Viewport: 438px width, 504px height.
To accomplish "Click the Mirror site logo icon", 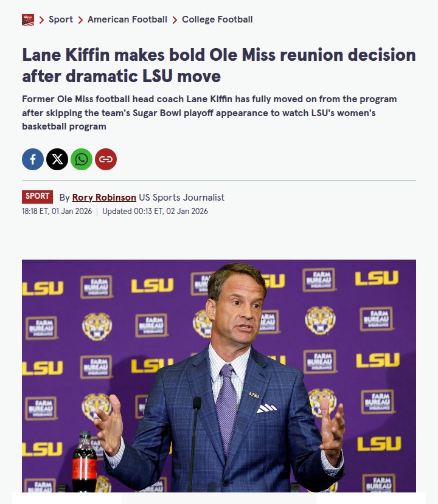I will pos(28,20).
